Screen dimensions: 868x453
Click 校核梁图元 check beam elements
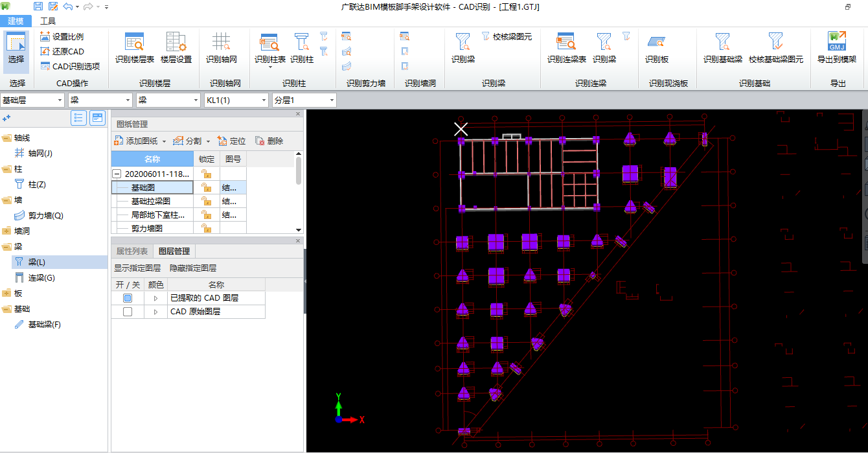(x=507, y=37)
